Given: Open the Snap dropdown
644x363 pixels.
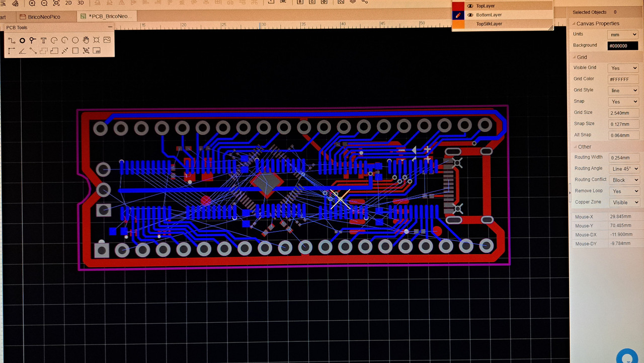Looking at the screenshot, I should [x=623, y=102].
